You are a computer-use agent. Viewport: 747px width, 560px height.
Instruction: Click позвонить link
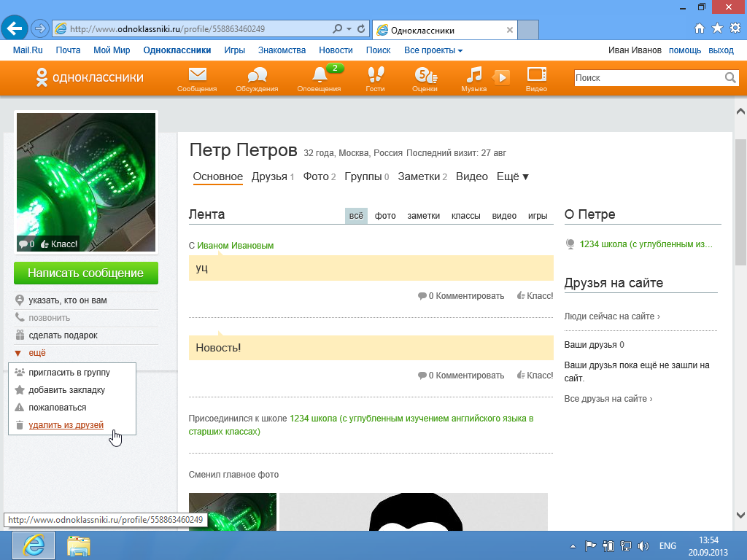click(x=49, y=318)
